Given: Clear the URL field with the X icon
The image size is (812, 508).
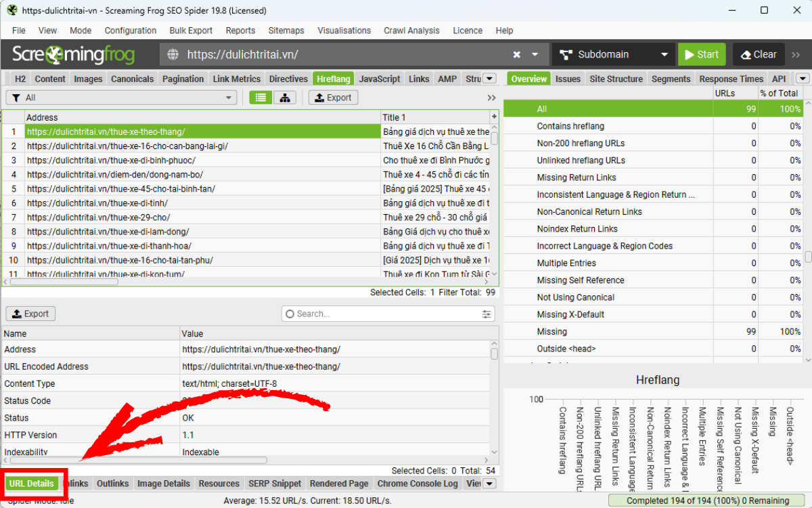Looking at the screenshot, I should click(x=517, y=55).
